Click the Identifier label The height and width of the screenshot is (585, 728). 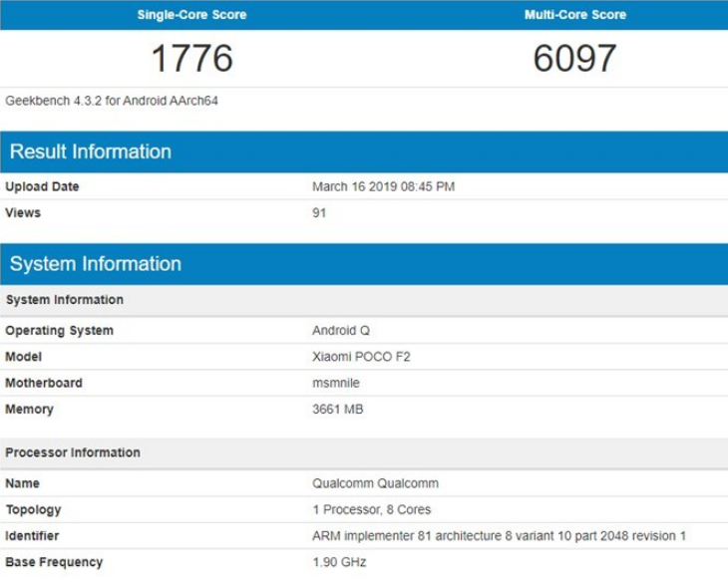(32, 536)
